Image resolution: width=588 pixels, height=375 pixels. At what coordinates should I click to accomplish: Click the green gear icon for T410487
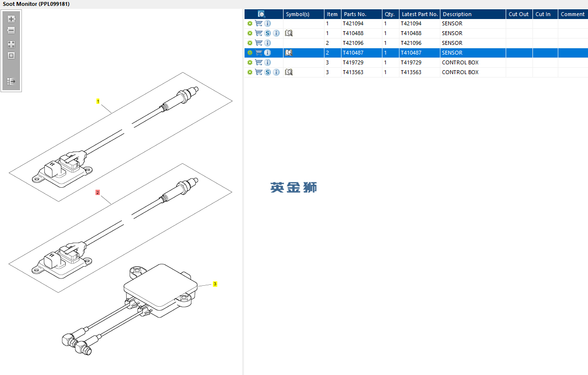pos(250,53)
